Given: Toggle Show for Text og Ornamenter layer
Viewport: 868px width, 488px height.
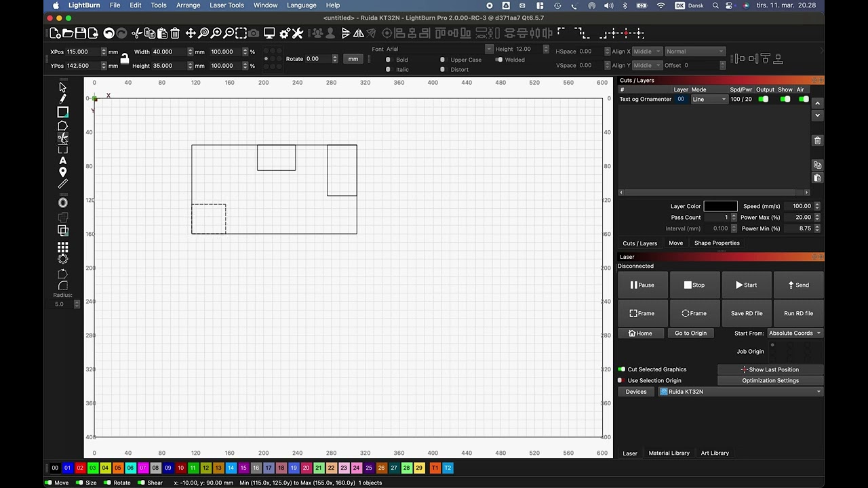Looking at the screenshot, I should pyautogui.click(x=785, y=99).
